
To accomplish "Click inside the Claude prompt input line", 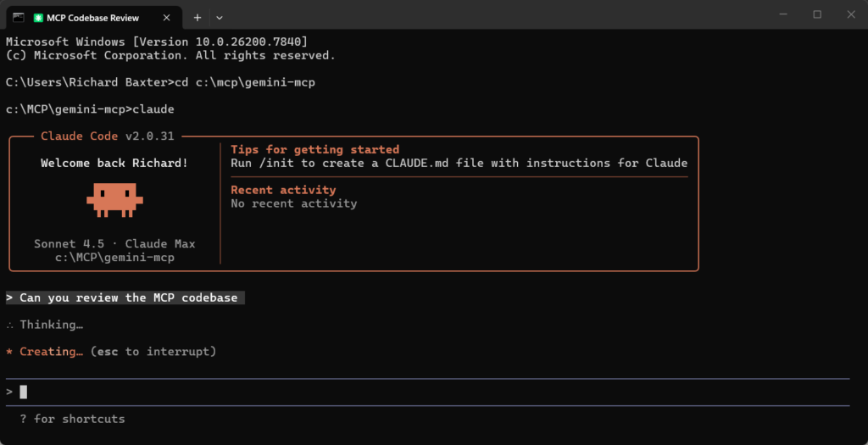I will (x=424, y=392).
